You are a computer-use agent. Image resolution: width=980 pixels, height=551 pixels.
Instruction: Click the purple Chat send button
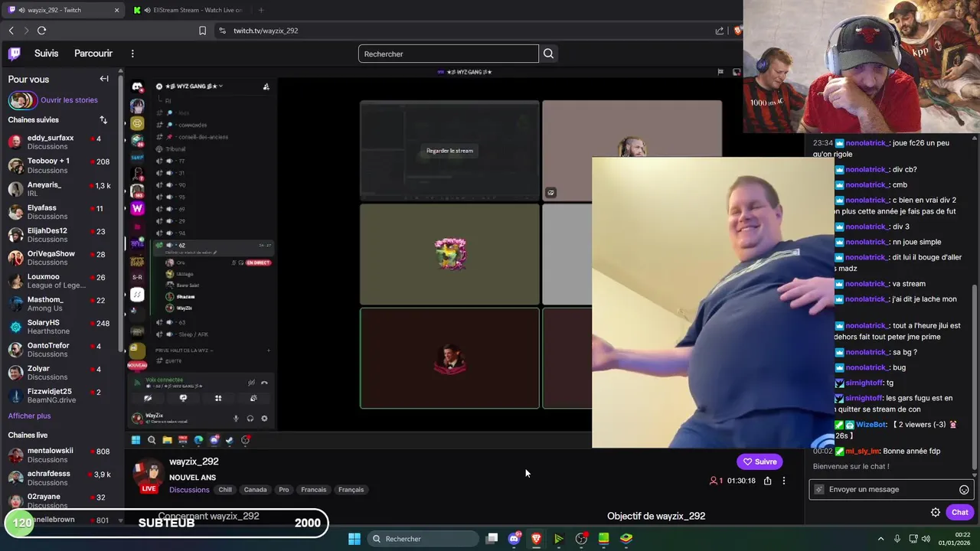tap(960, 513)
